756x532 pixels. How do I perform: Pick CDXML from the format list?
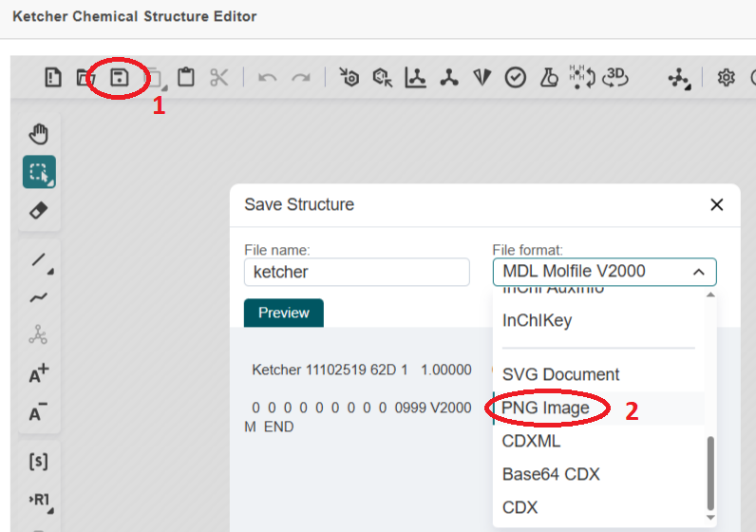531,441
